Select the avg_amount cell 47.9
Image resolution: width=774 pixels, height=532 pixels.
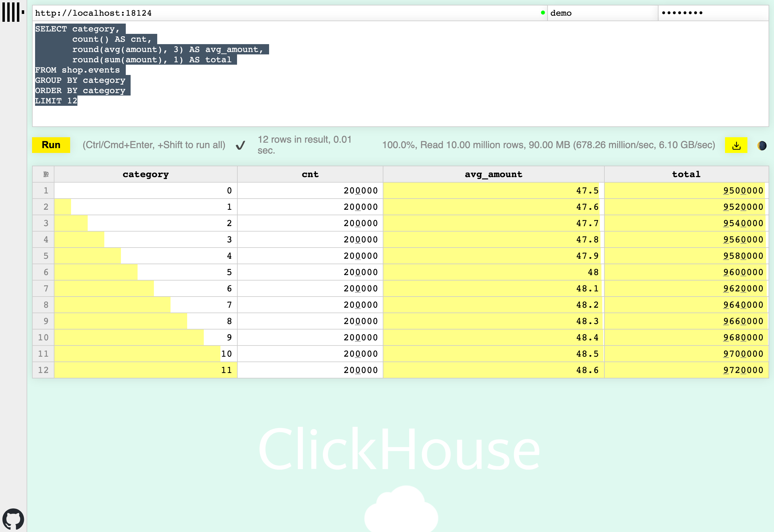pos(494,256)
